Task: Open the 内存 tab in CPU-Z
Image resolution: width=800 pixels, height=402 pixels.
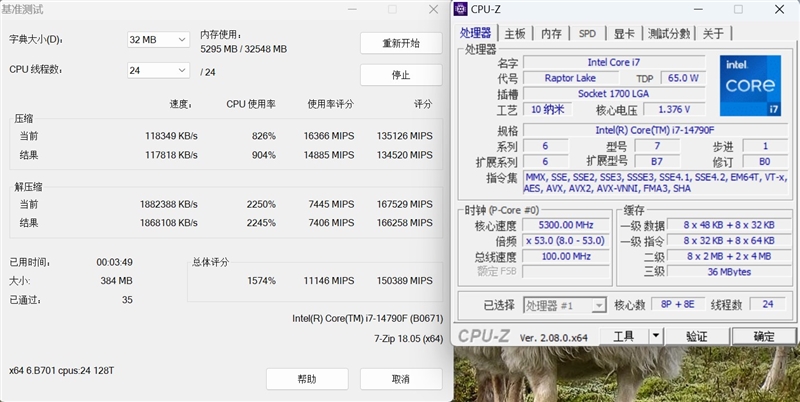Action: tap(551, 34)
